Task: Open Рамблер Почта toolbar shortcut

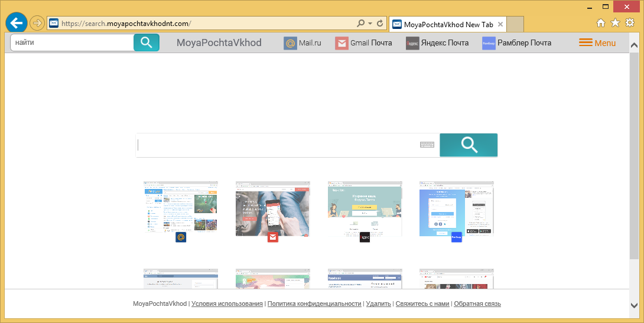Action: 516,43
